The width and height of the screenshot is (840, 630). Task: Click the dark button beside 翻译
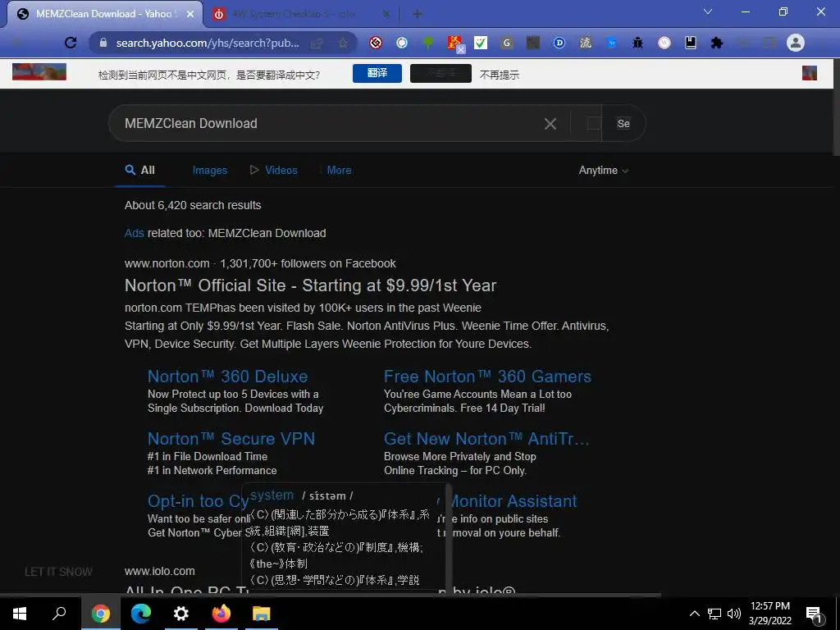click(441, 73)
